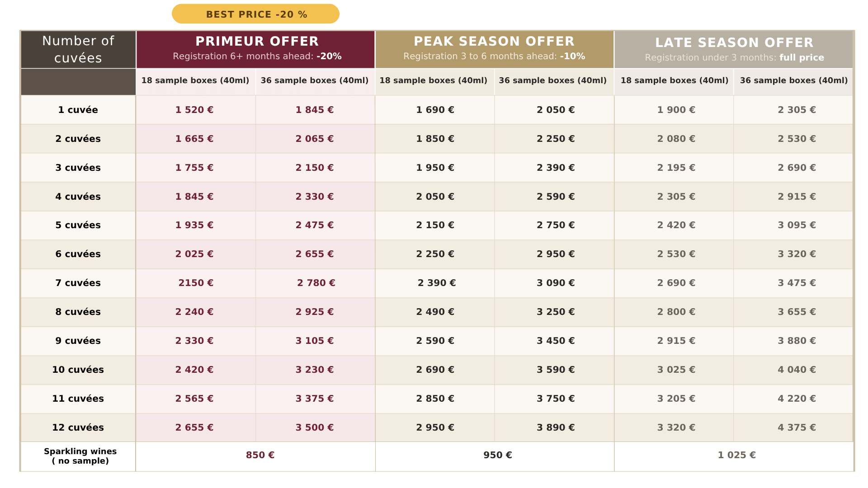Click the Number of cuvées header cell
The height and width of the screenshot is (488, 868).
[78, 49]
